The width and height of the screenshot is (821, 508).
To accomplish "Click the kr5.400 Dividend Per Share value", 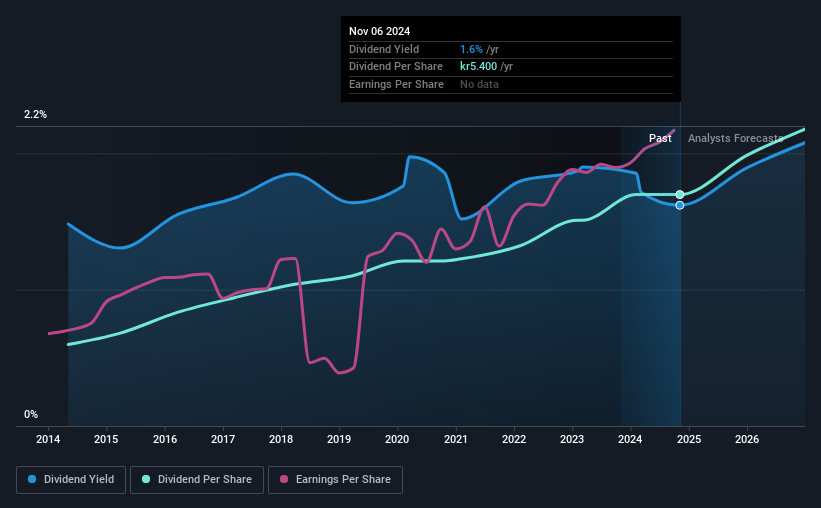I will (x=479, y=67).
